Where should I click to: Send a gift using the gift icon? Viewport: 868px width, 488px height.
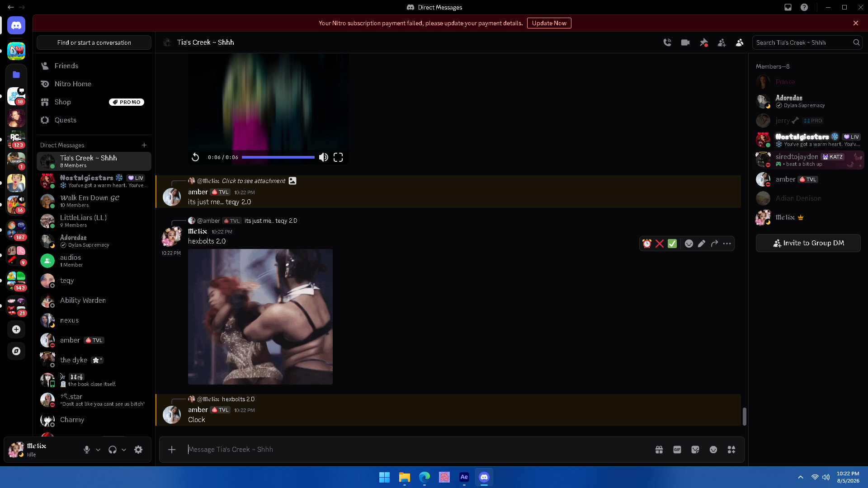tap(659, 450)
